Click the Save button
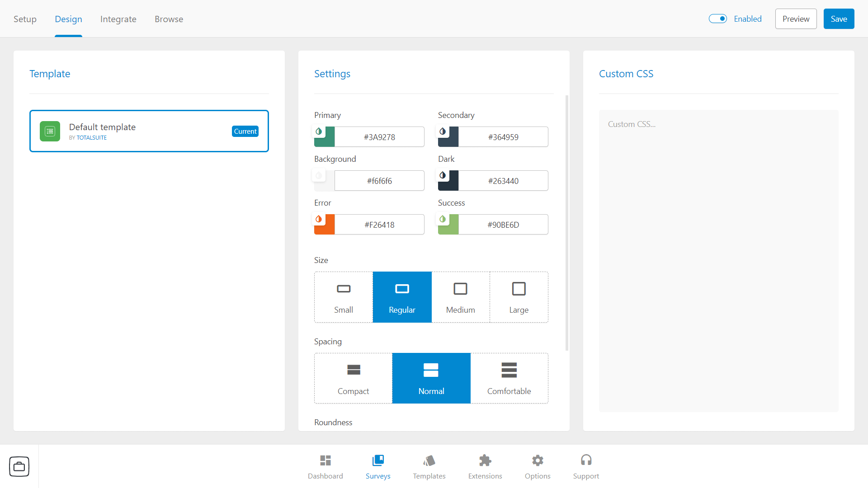The width and height of the screenshot is (868, 488). [x=839, y=19]
